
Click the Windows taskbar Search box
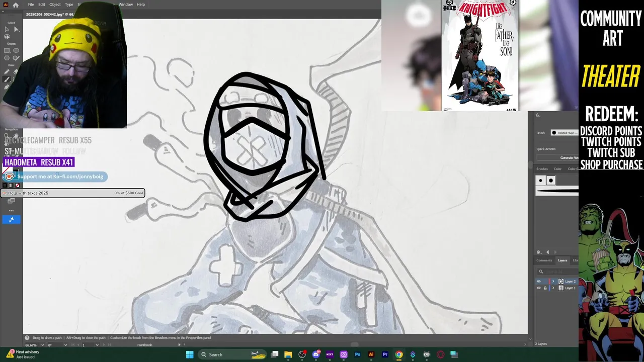pyautogui.click(x=232, y=354)
